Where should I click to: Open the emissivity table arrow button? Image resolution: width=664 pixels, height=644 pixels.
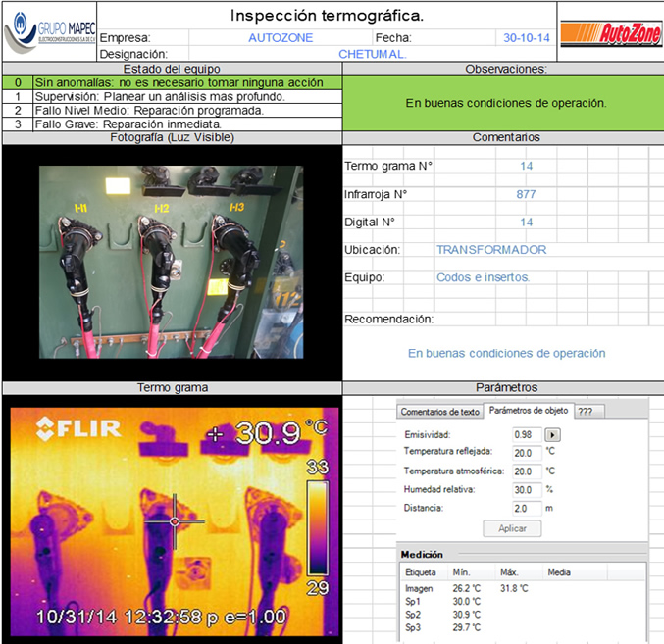point(552,434)
